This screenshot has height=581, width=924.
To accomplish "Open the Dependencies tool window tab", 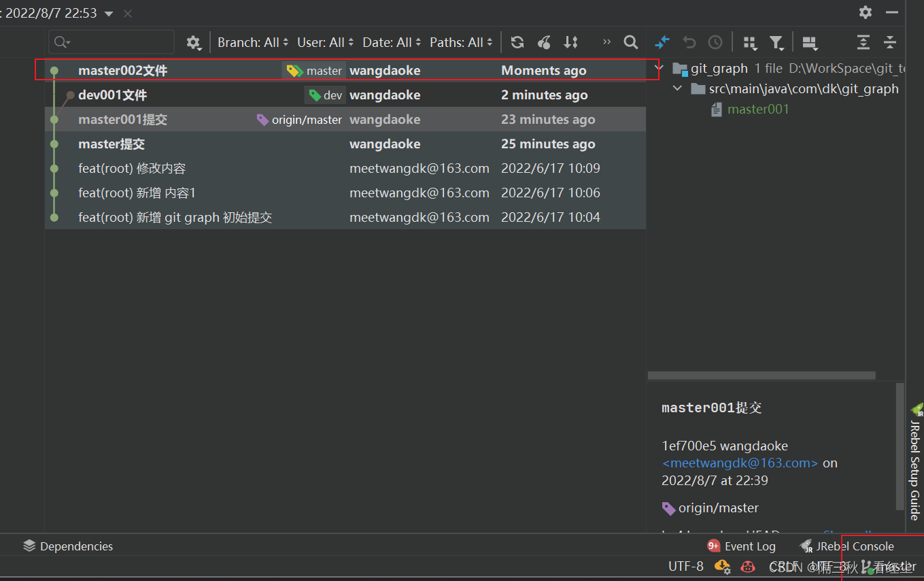I will 68,546.
